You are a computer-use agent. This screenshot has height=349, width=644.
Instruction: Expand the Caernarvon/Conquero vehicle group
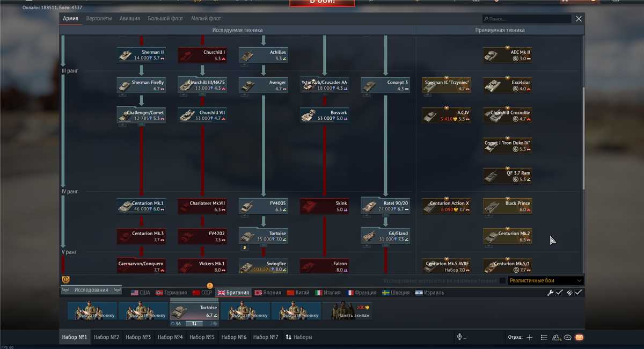pyautogui.click(x=142, y=266)
